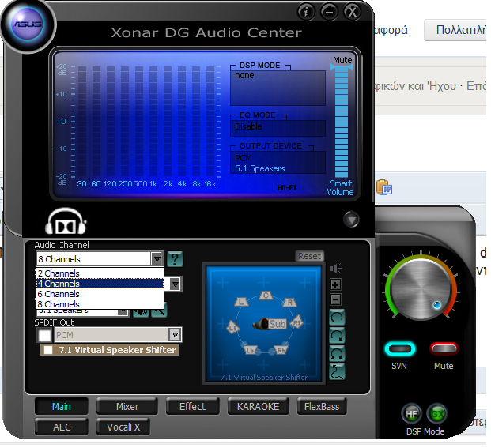Click the DSP MODE display box
The image size is (491, 448).
[278, 88]
